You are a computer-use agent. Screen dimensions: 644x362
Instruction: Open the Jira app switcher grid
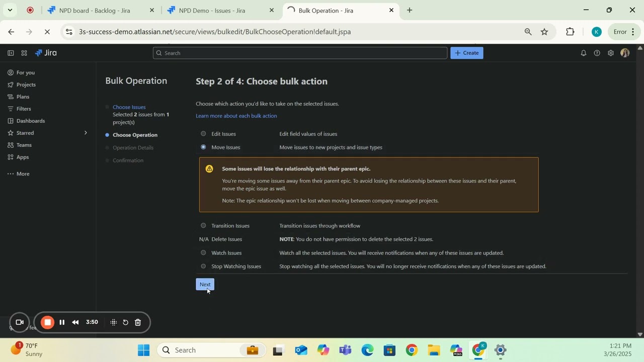pos(24,53)
